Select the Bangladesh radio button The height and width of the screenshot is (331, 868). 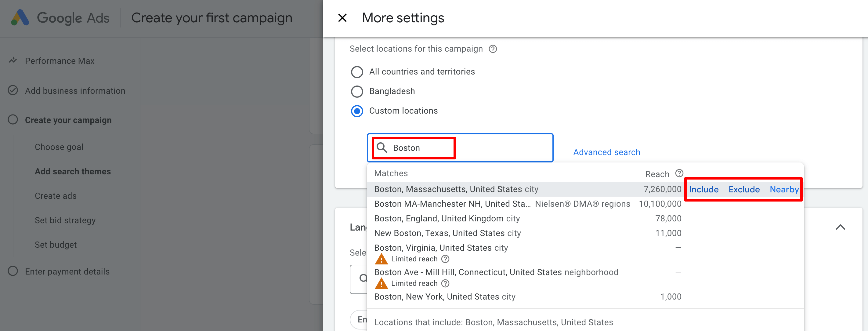coord(357,92)
